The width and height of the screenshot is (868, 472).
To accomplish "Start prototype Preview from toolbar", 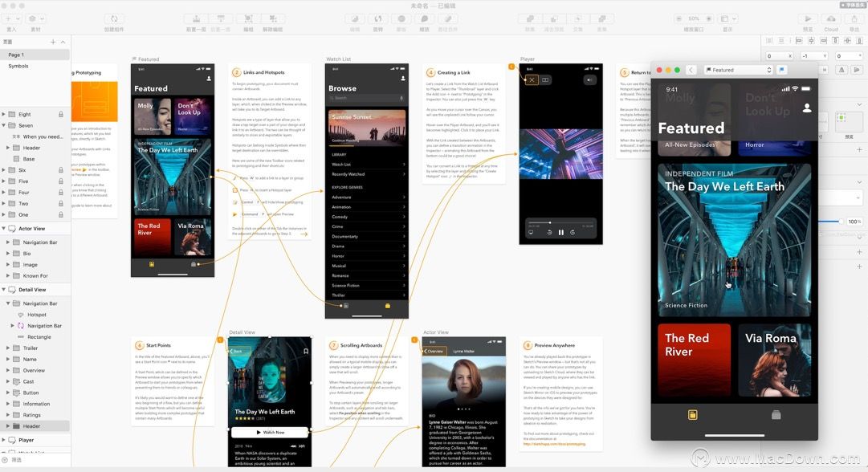I will (809, 18).
